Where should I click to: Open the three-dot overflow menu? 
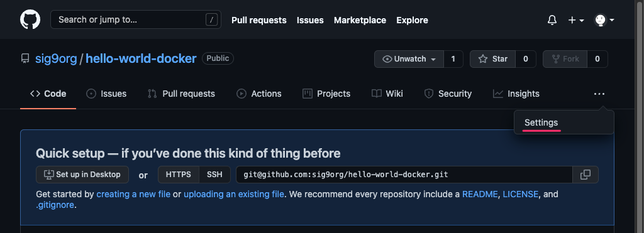pyautogui.click(x=599, y=94)
